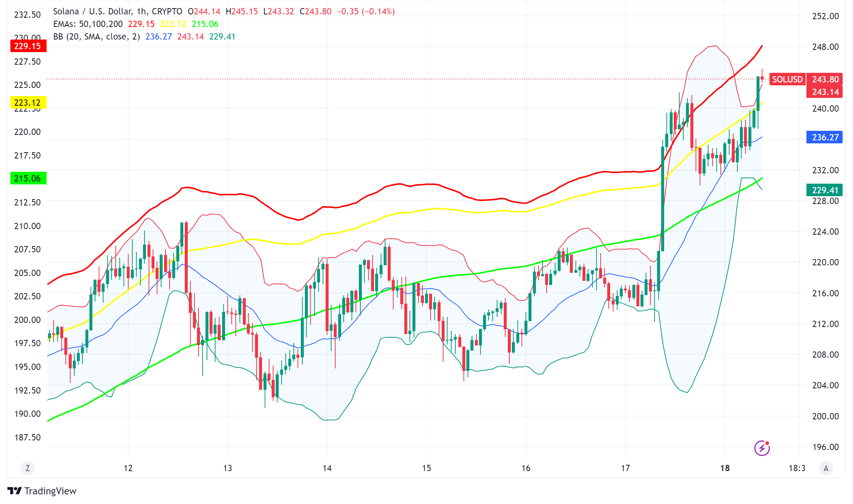The height and width of the screenshot is (504, 853).
Task: Click the 248.00 price scale value
Action: pos(825,47)
